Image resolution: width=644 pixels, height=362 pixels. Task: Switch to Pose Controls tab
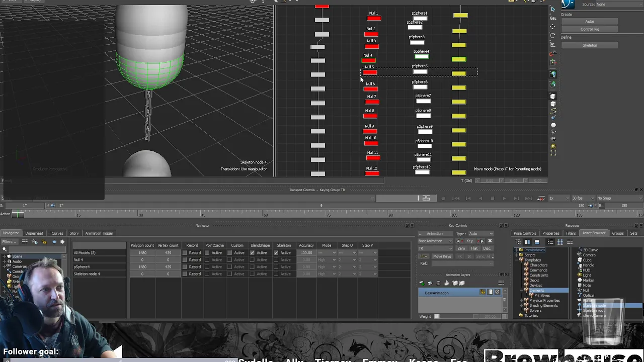(x=525, y=233)
